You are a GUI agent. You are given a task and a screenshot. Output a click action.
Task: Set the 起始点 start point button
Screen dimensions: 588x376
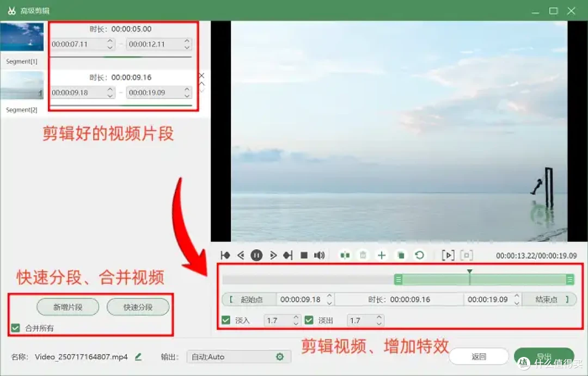(249, 299)
